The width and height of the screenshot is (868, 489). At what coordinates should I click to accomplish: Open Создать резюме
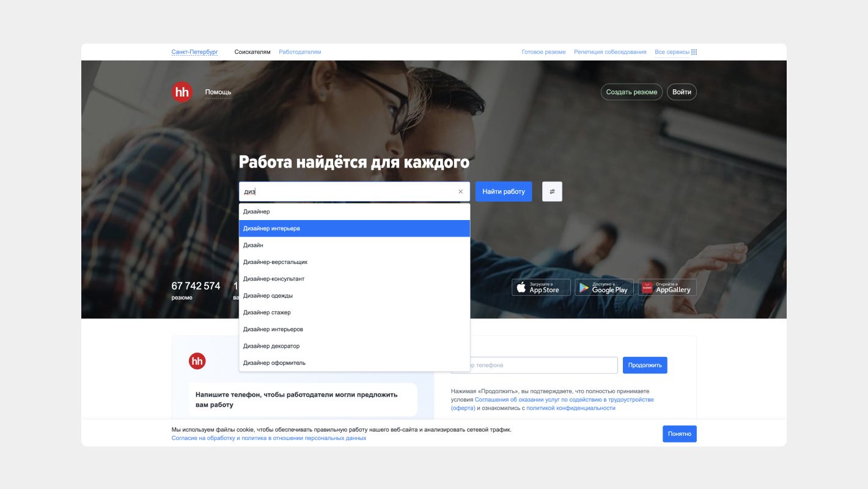pos(631,92)
